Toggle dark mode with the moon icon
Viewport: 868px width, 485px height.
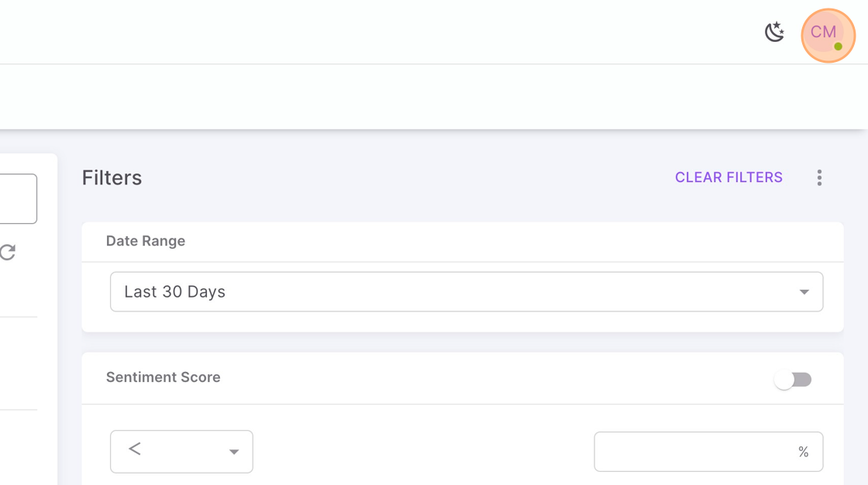774,32
